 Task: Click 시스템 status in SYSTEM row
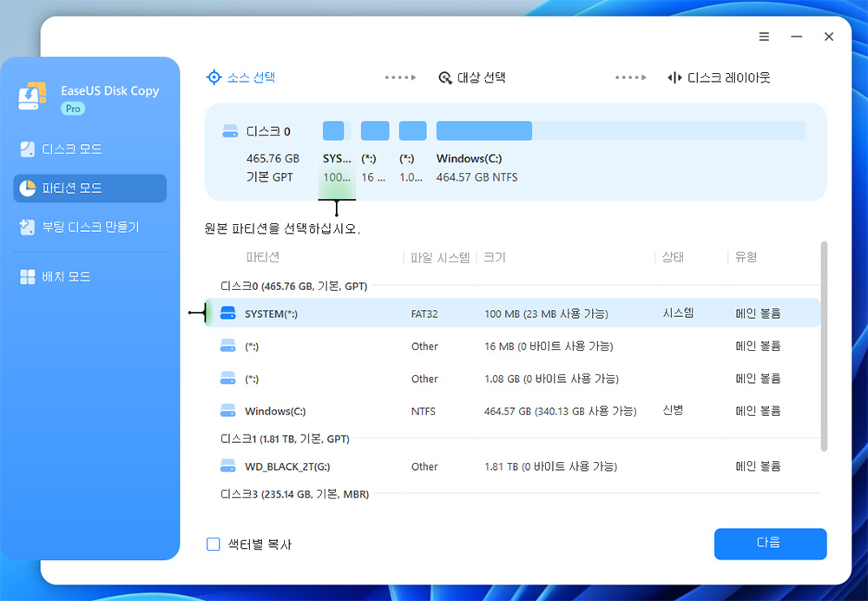click(678, 313)
